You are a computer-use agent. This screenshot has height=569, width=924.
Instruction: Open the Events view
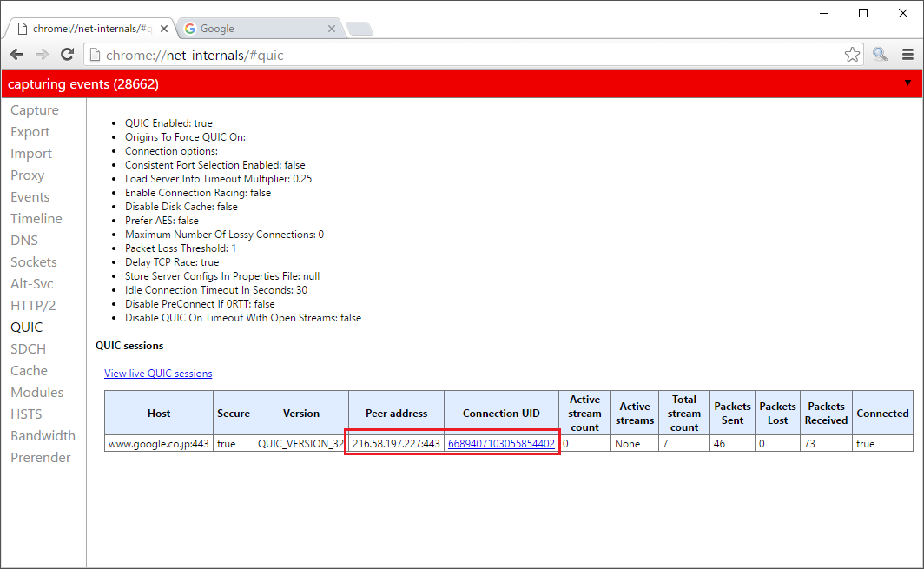tap(30, 197)
